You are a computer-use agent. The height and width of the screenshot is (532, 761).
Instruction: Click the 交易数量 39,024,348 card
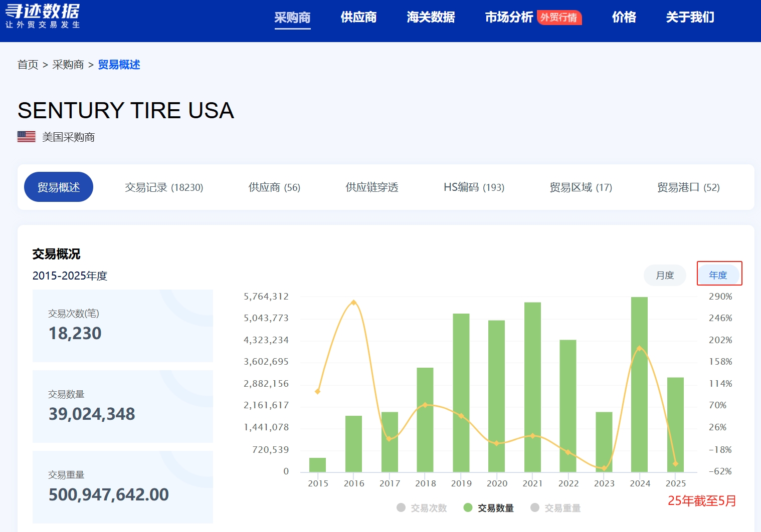(123, 406)
